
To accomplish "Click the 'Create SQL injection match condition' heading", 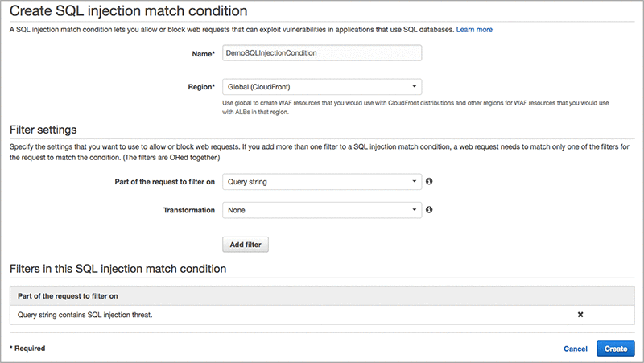I will point(127,11).
